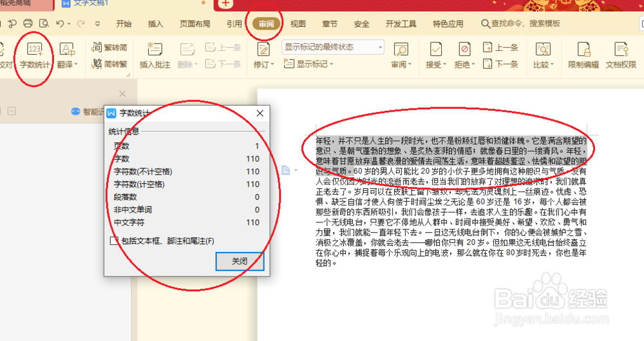Image resolution: width=644 pixels, height=341 pixels.
Task: Expand the 接受 dropdown arrow
Action: point(445,64)
